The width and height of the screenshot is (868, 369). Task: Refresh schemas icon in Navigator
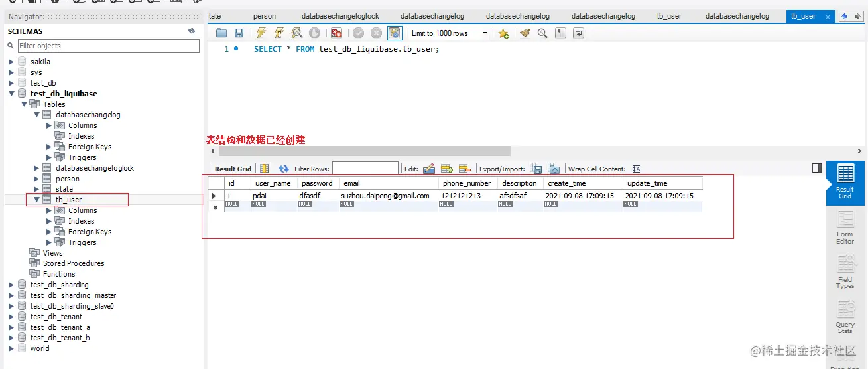click(x=192, y=31)
